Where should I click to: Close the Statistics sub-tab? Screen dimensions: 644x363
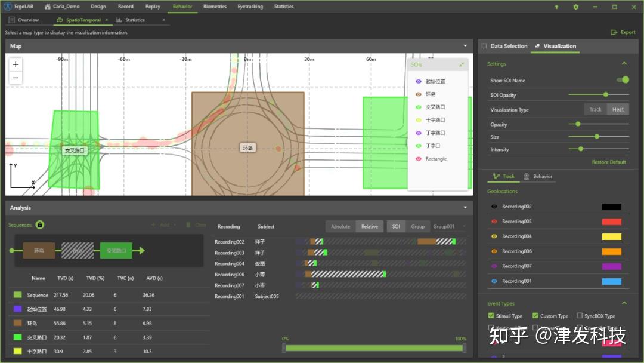pos(163,20)
